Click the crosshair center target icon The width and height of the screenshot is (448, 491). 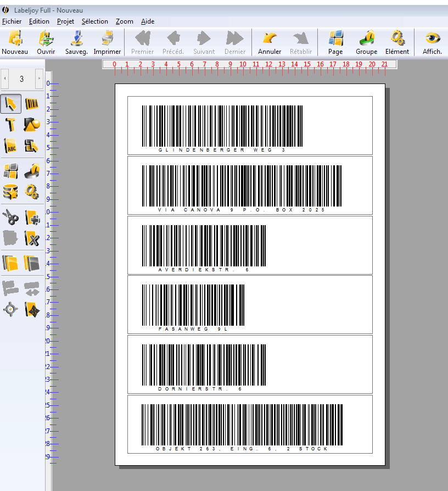click(11, 309)
